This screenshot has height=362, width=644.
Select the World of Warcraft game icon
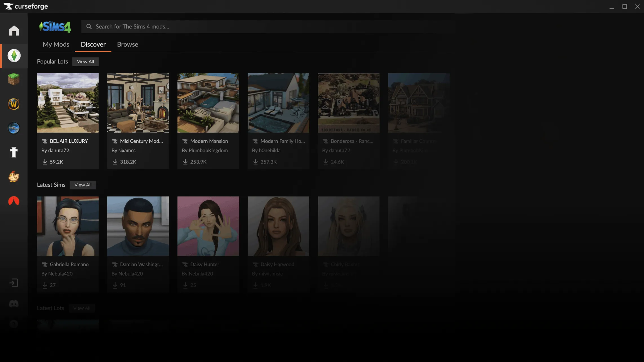point(14,104)
